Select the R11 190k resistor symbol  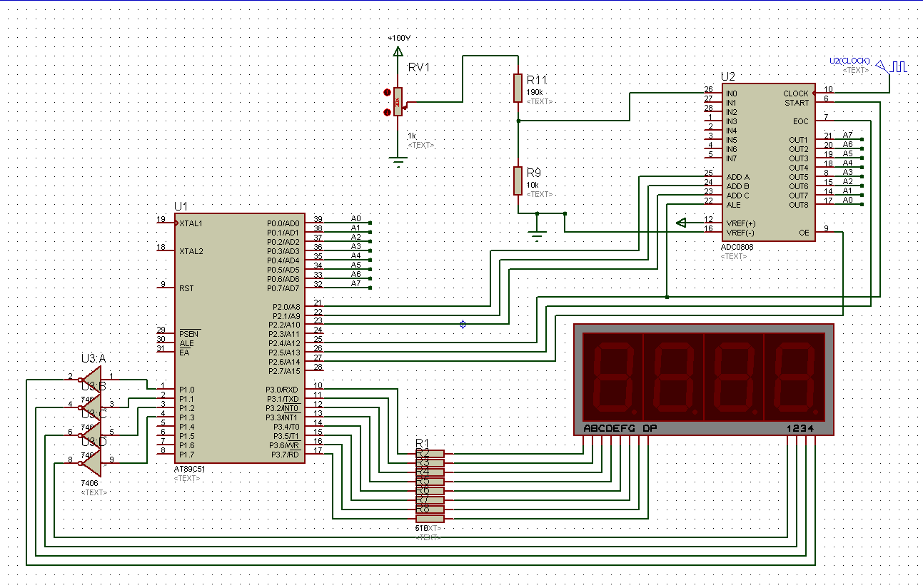coord(518,88)
